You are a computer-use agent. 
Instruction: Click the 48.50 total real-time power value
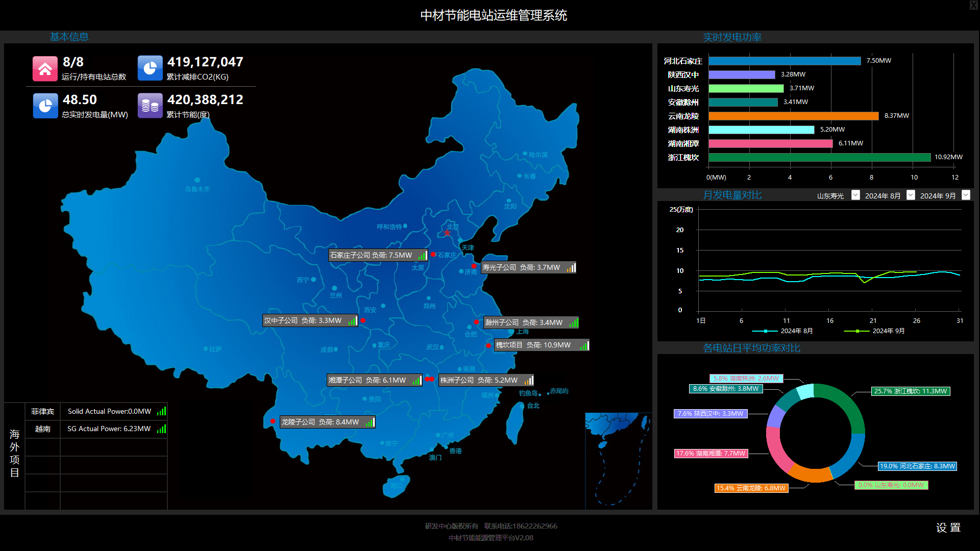coord(80,99)
